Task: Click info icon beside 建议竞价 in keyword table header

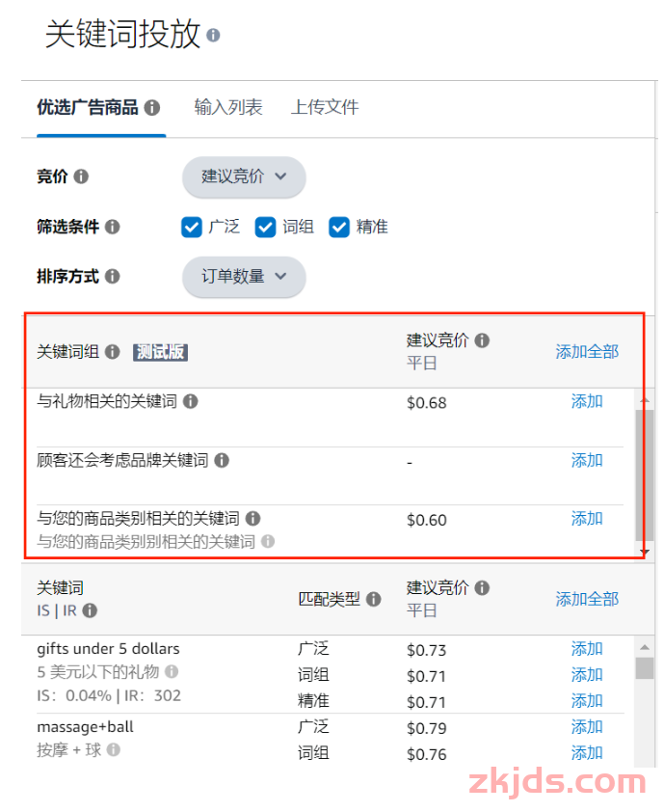Action: click(482, 588)
